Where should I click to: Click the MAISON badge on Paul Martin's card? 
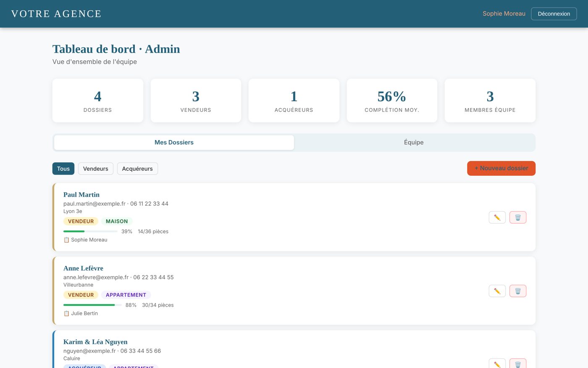click(x=117, y=221)
